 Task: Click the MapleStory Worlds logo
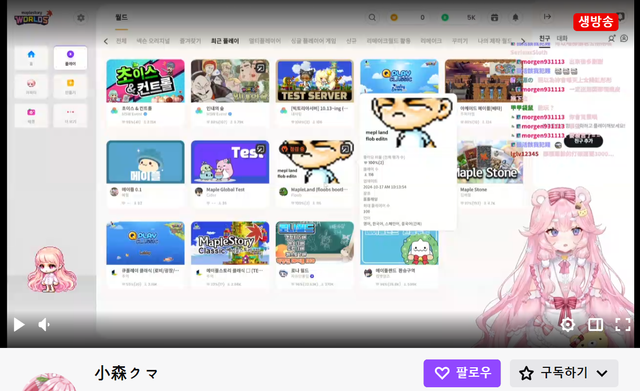(33, 18)
